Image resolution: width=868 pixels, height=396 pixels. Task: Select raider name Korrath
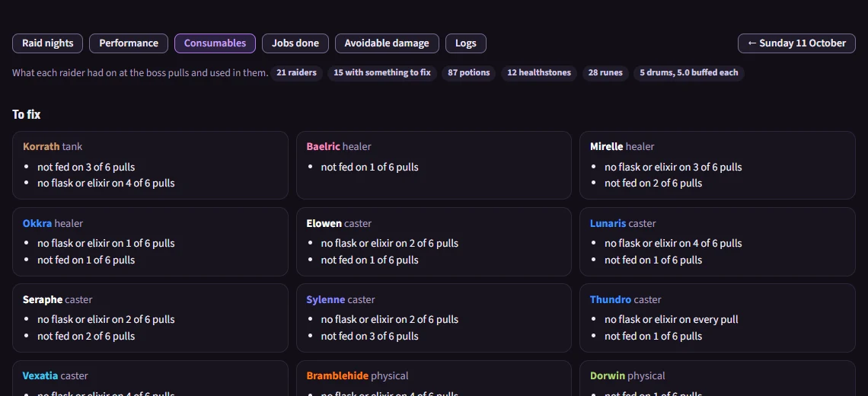41,147
